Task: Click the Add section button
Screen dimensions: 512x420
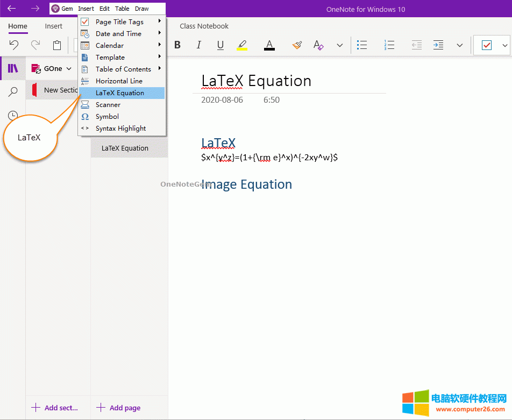Action: (x=55, y=408)
